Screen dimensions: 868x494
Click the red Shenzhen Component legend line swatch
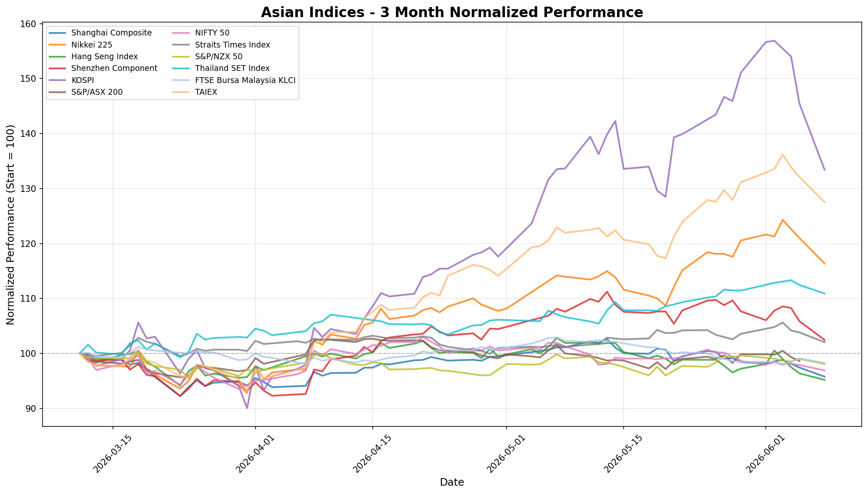58,68
